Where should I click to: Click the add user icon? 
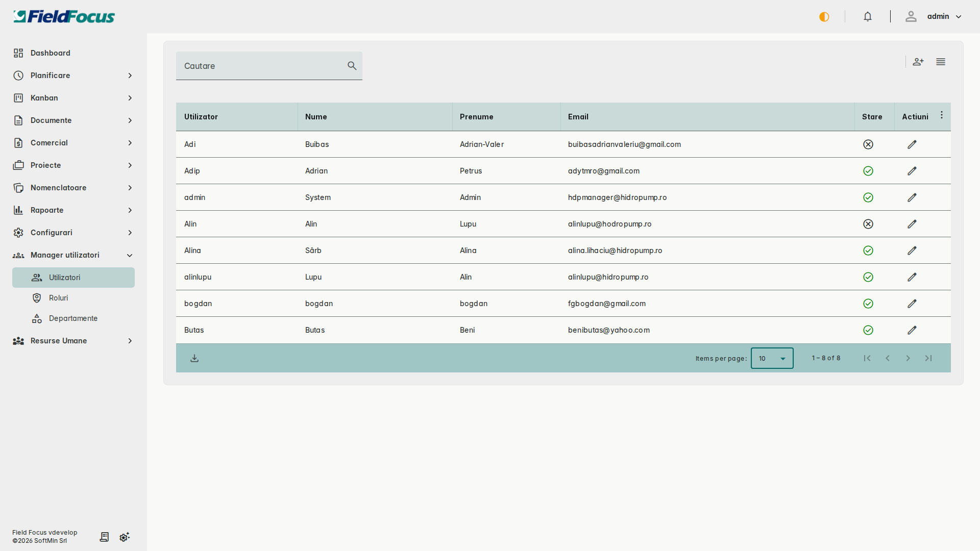point(918,62)
